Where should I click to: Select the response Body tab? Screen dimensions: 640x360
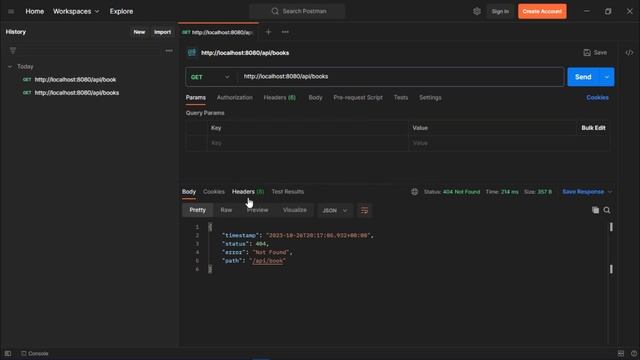189,192
